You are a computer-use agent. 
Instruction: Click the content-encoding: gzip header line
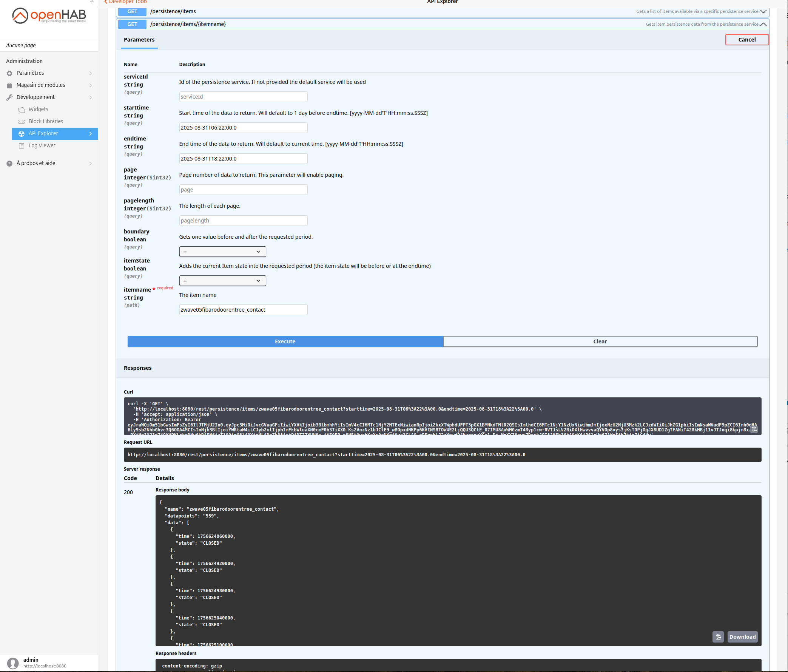pos(192,666)
